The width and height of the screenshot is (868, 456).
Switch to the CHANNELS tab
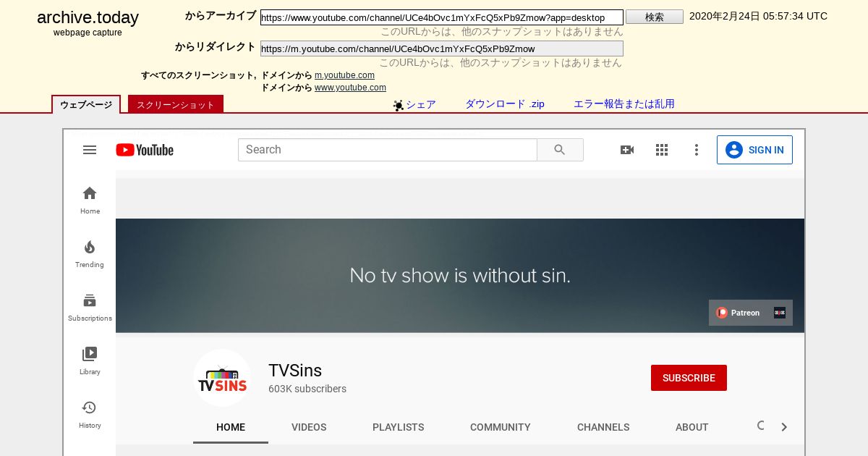pyautogui.click(x=603, y=427)
